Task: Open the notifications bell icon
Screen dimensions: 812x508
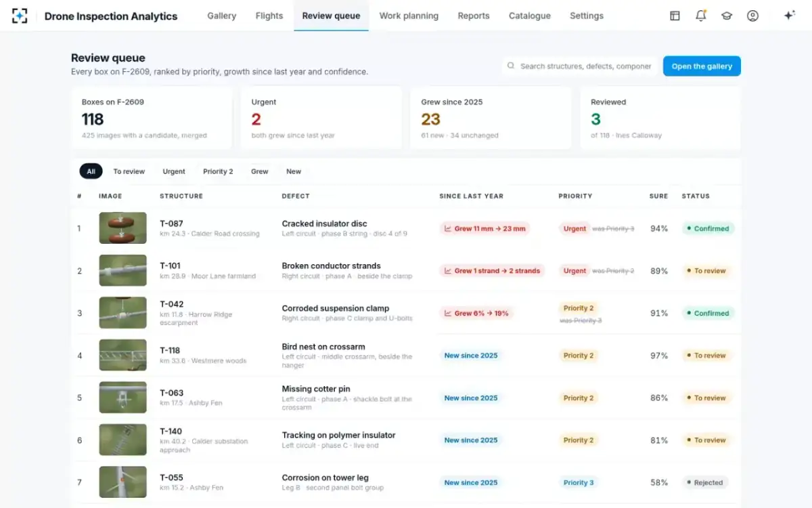Action: [701, 16]
